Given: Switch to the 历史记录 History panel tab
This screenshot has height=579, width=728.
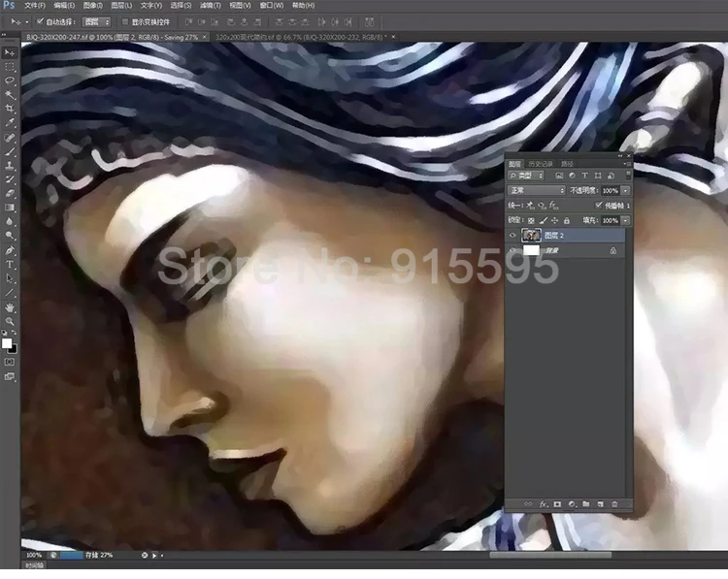Looking at the screenshot, I should coord(541,164).
